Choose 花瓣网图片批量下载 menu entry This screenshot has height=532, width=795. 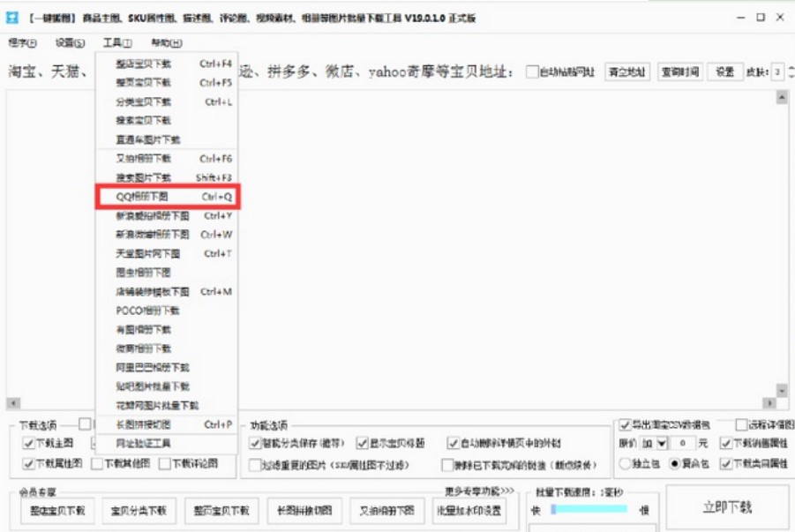click(x=167, y=405)
